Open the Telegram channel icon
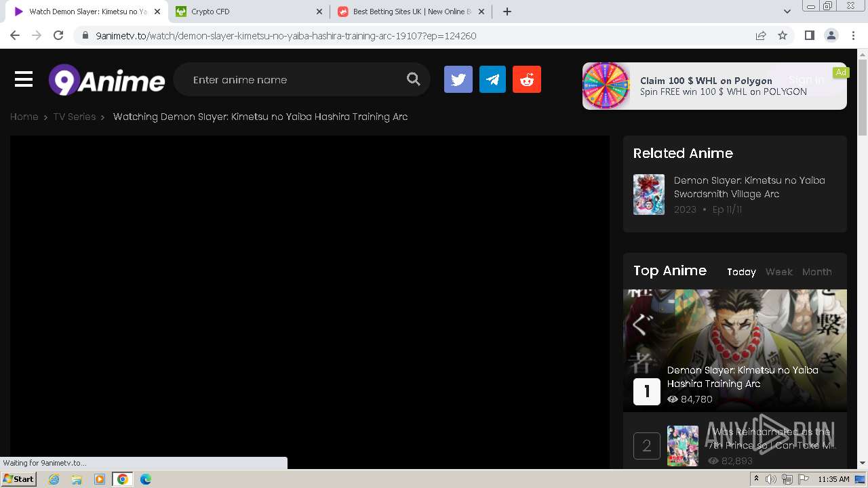Screen dimensions: 868x488 pos(493,80)
